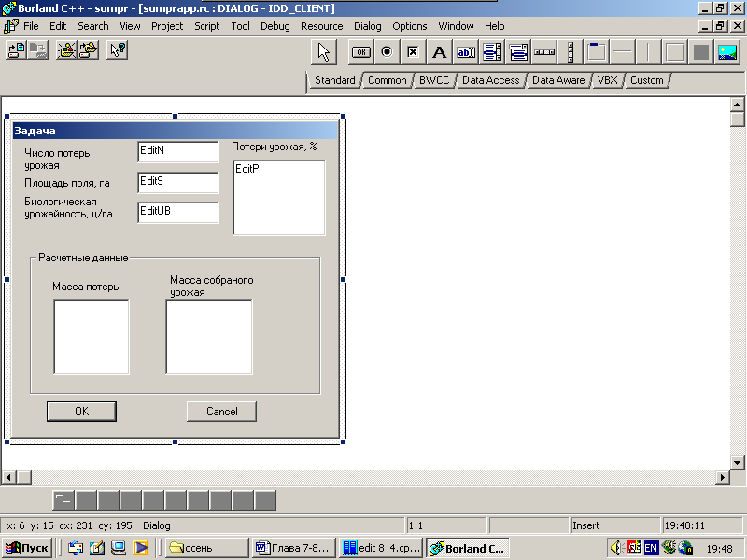Switch to the Глава 7-8 Word taskbar button
The width and height of the screenshot is (747, 560).
click(294, 548)
